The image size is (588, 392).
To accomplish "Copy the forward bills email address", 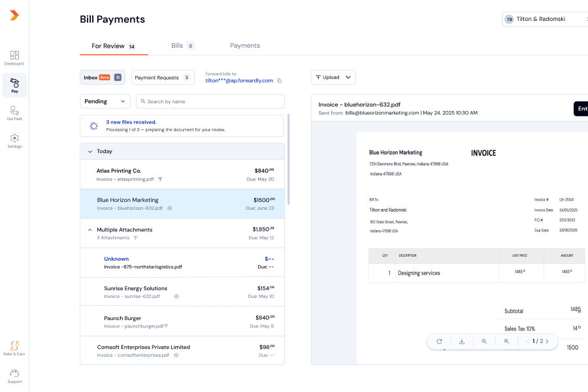I will [x=279, y=81].
